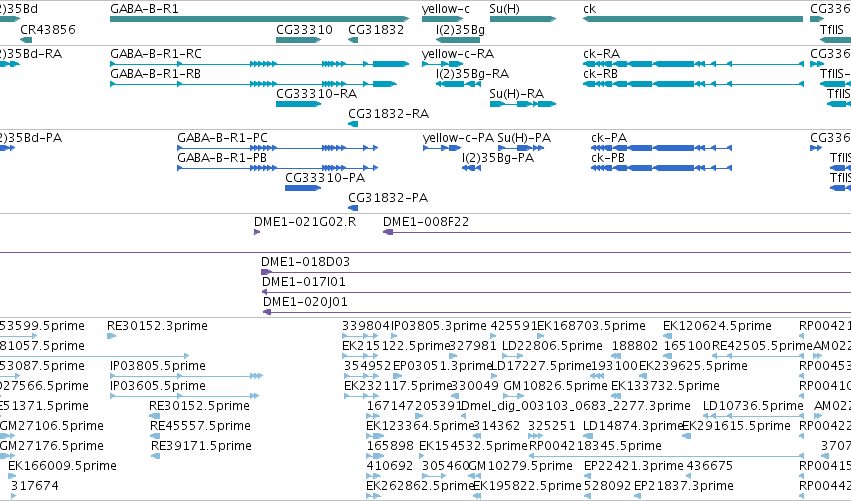Select the EK239625.5prime EST label
The height and width of the screenshot is (501, 851).
(693, 366)
